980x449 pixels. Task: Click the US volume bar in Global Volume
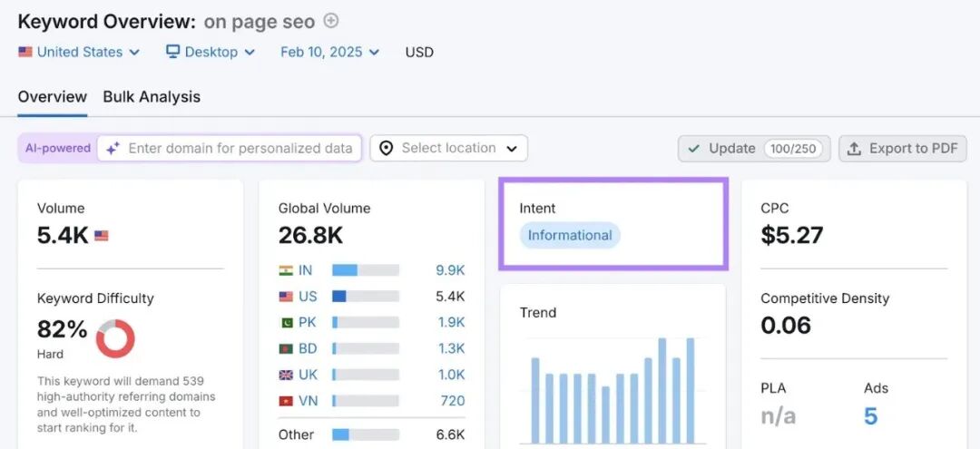tap(365, 296)
